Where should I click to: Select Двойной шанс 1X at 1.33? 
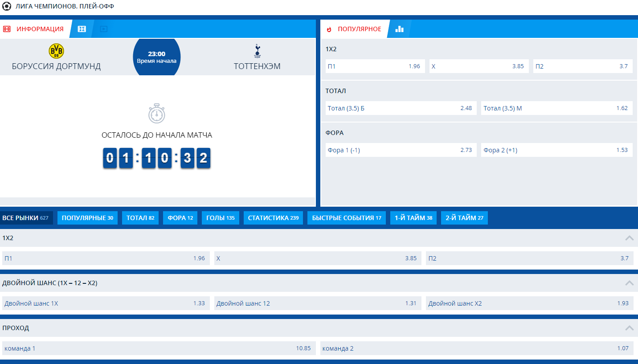click(x=106, y=303)
